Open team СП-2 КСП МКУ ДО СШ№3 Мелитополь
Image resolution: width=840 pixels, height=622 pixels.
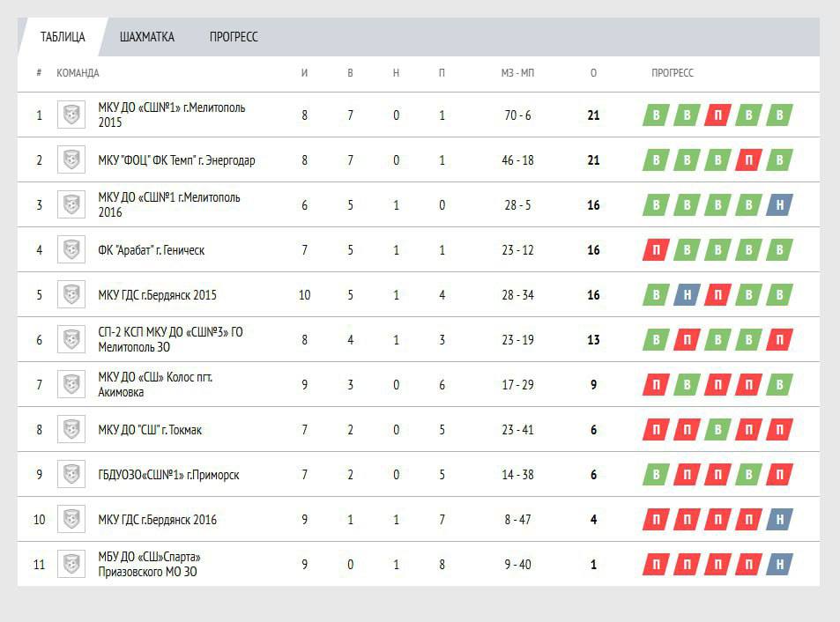pos(169,340)
